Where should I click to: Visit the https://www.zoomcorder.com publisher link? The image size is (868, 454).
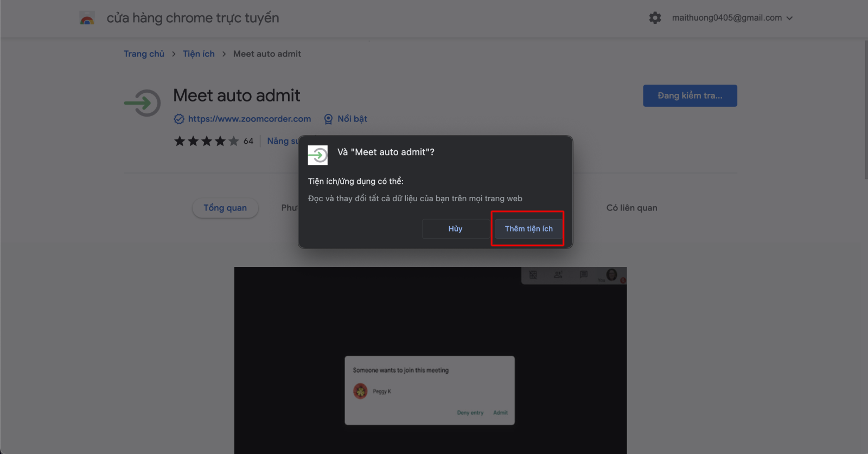point(250,119)
